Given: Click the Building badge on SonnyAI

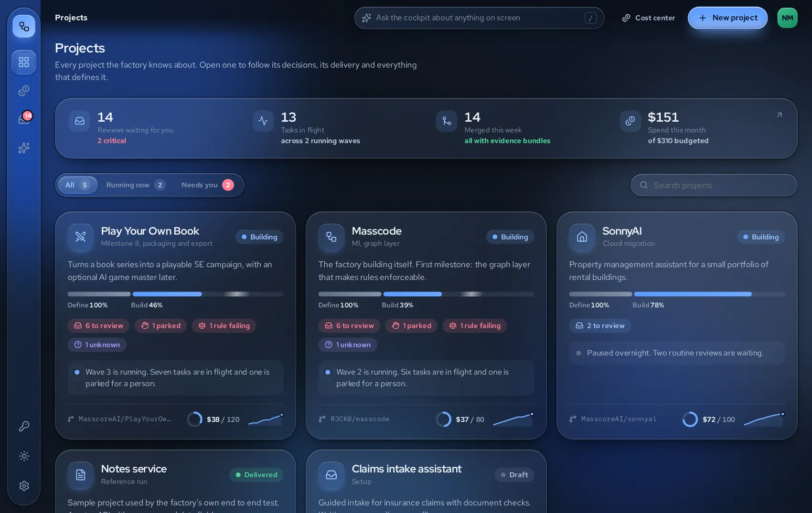Looking at the screenshot, I should [x=760, y=237].
